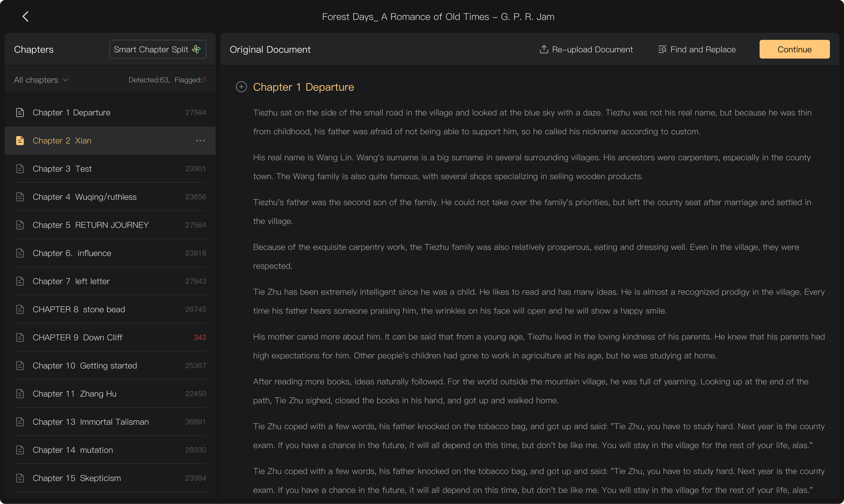Click the Detected:63 count text
This screenshot has height=504, width=844.
pyautogui.click(x=149, y=80)
